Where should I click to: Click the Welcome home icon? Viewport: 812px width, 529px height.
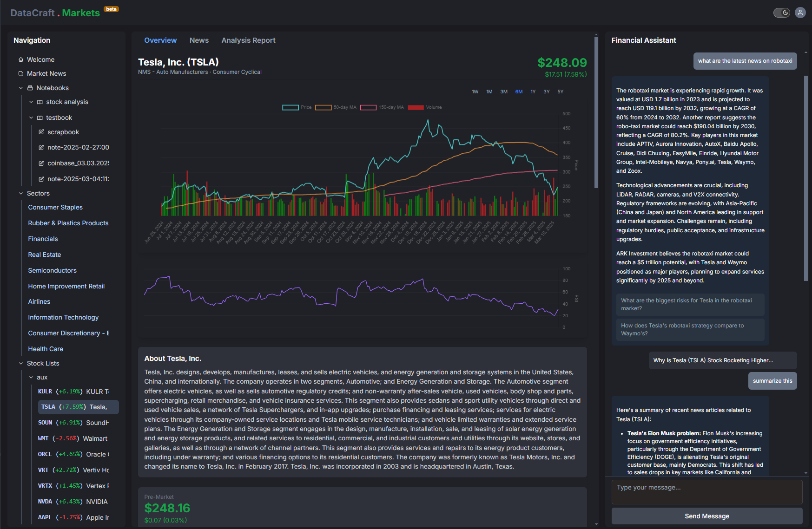click(x=21, y=59)
